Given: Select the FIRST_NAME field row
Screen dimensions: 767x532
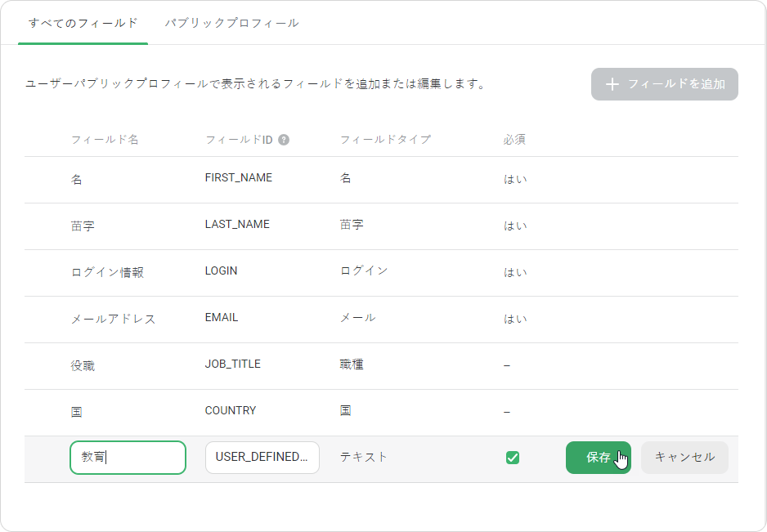Looking at the screenshot, I should pyautogui.click(x=381, y=180).
